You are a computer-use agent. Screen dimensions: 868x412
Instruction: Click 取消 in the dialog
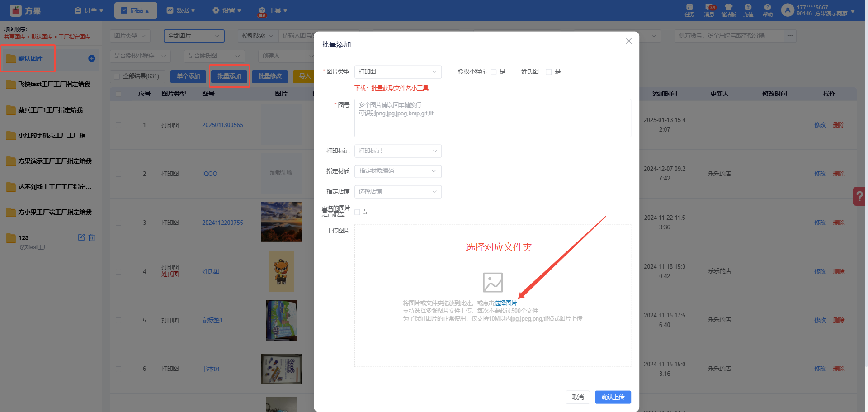point(578,397)
